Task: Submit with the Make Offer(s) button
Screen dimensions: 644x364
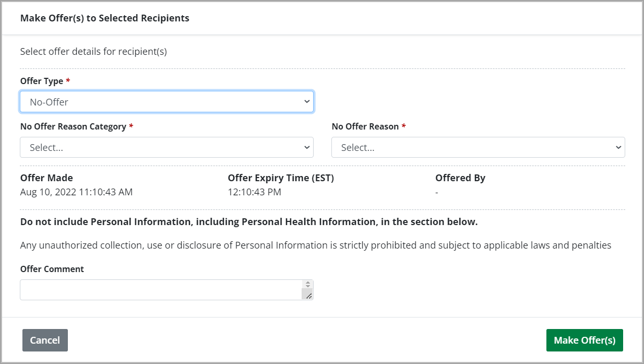Action: tap(585, 340)
